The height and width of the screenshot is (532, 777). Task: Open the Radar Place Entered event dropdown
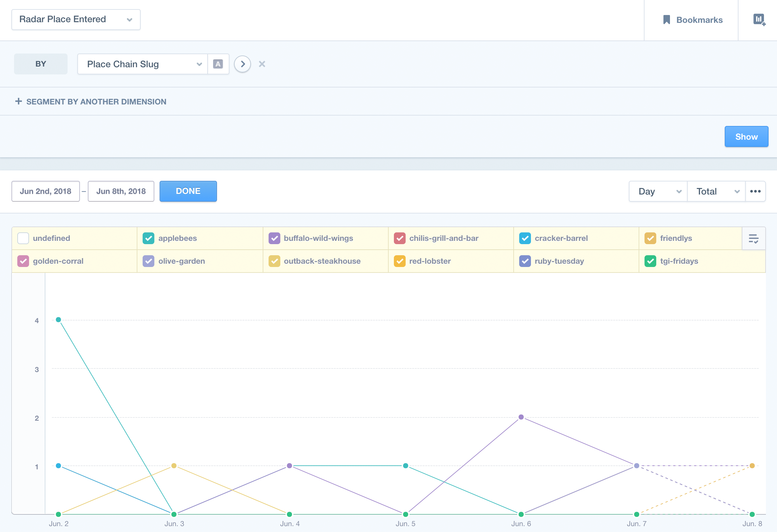[x=76, y=19]
